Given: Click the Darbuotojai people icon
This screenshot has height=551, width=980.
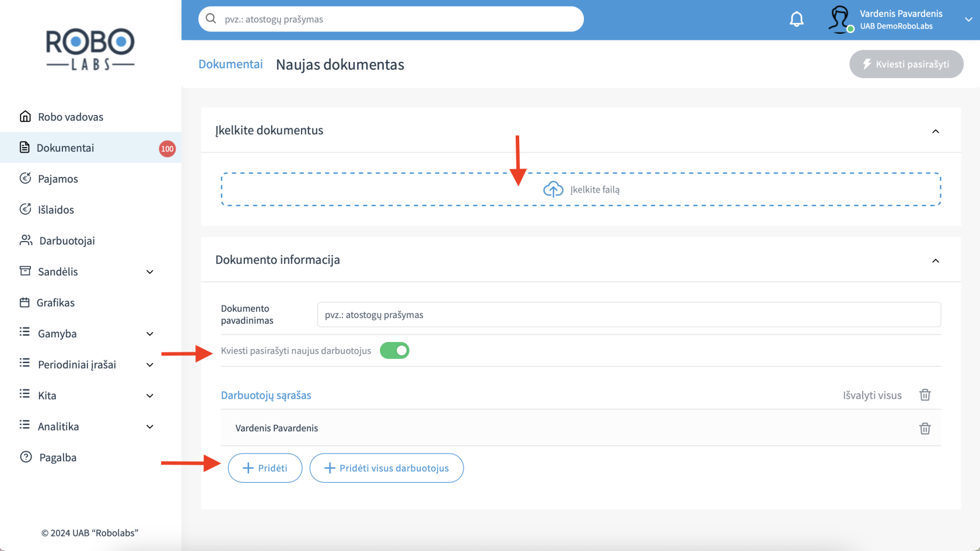Looking at the screenshot, I should point(26,240).
